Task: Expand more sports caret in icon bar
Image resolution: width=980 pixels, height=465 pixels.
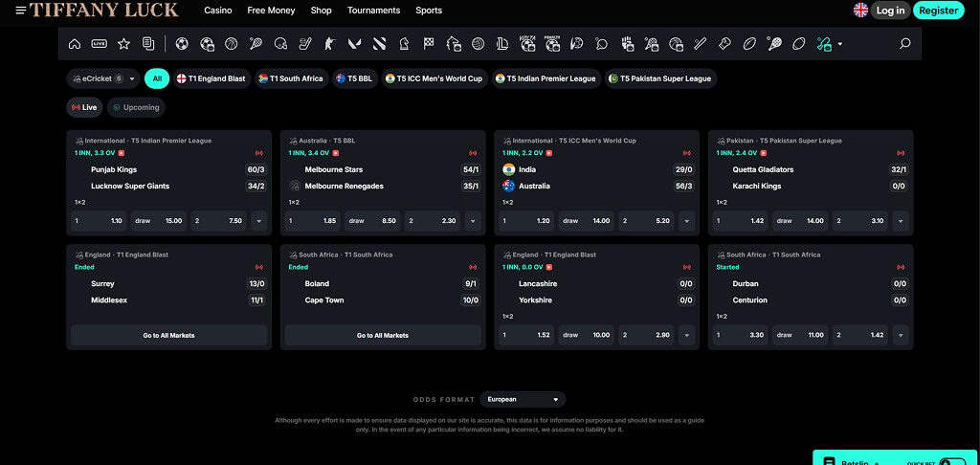Action: tap(840, 44)
